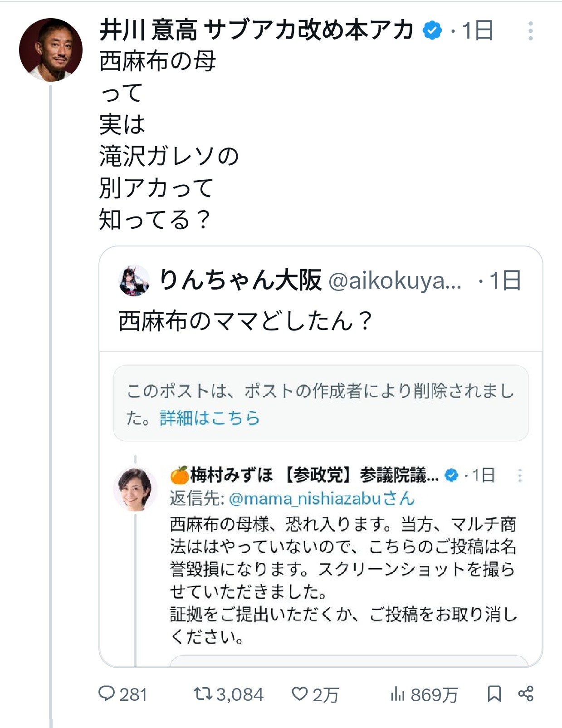The width and height of the screenshot is (562, 728).
Task: Bookmark this post
Action: (494, 694)
